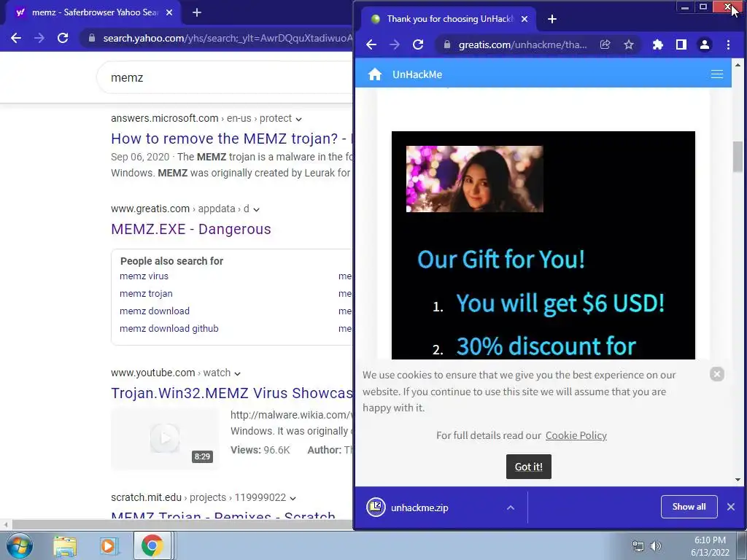
Task: Open a new tab in the UnHackMe window
Action: [552, 19]
